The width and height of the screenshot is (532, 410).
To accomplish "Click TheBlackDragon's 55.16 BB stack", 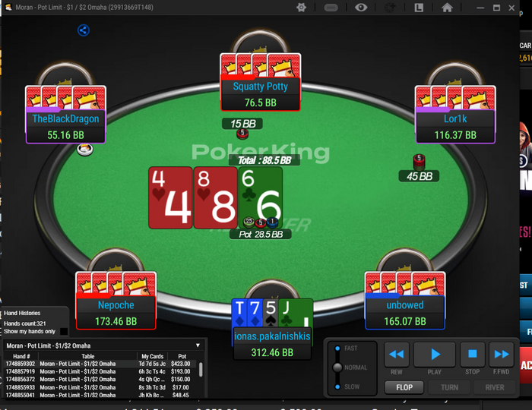I will (65, 135).
